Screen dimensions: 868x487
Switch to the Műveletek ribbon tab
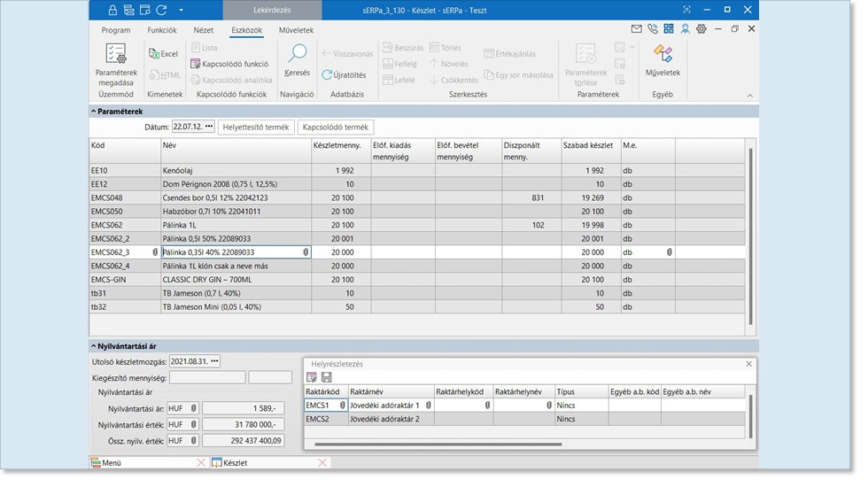tap(296, 30)
